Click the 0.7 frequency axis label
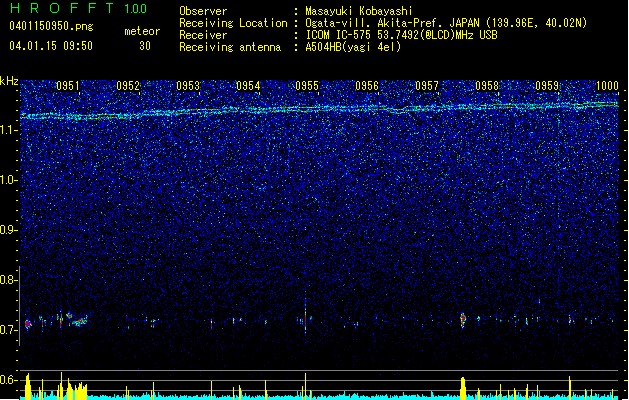 click(x=9, y=330)
